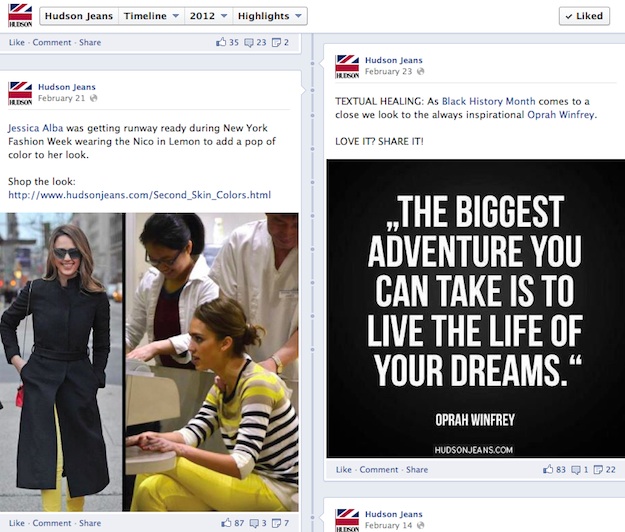Like the Jessica Alba post
The image size is (625, 532).
pos(16,523)
